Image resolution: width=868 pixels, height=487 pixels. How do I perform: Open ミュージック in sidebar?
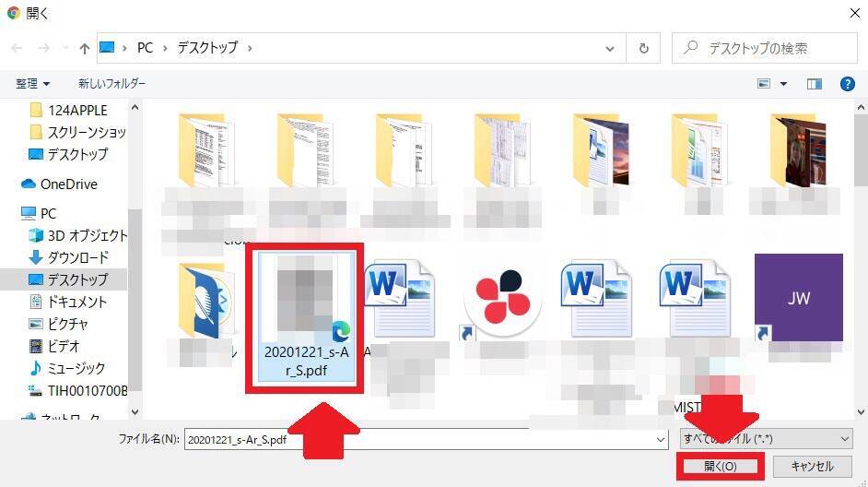(67, 368)
